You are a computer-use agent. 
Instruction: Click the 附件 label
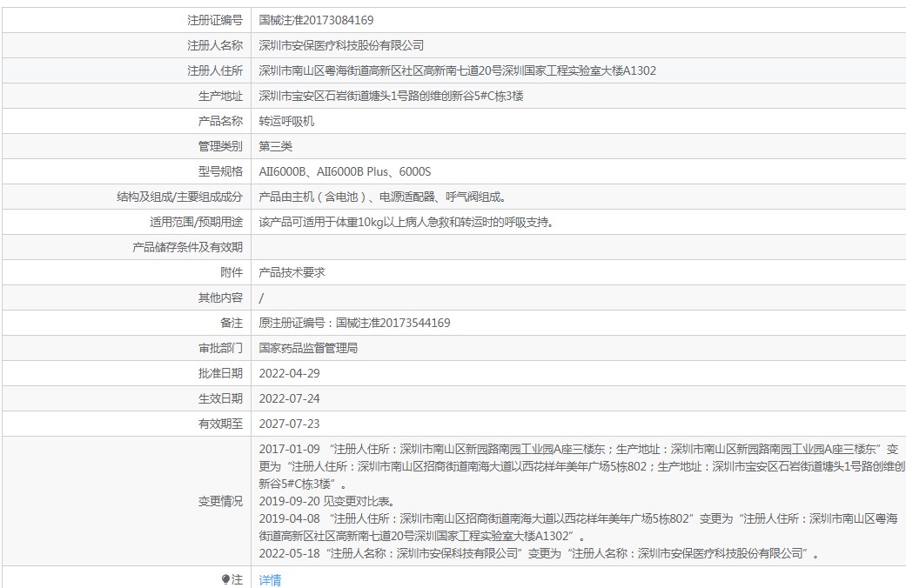(232, 272)
